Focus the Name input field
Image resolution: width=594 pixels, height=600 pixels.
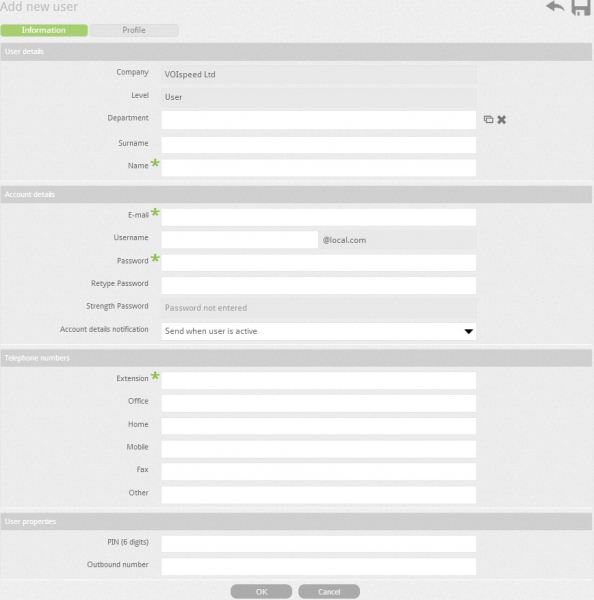pos(318,168)
